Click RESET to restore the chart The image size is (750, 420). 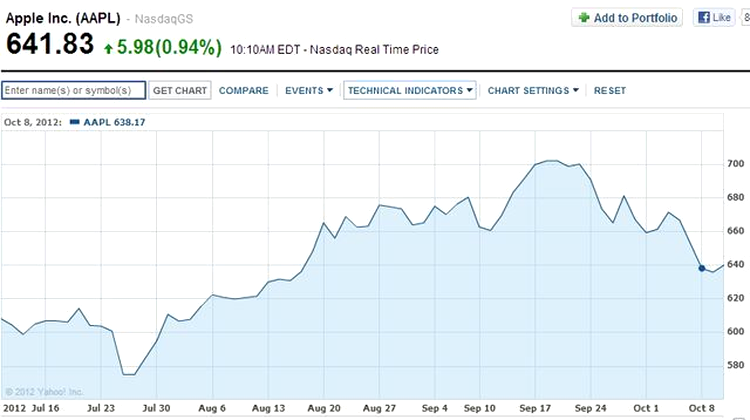click(610, 90)
